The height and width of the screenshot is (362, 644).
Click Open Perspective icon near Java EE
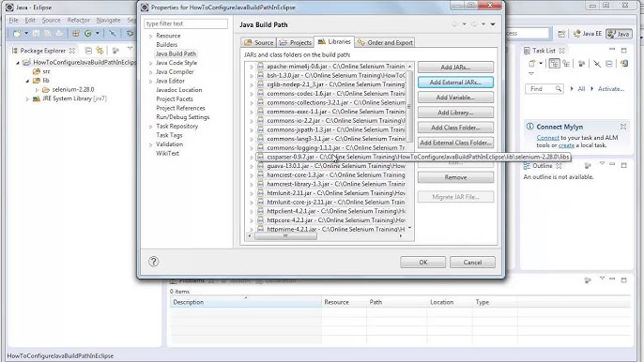click(561, 34)
